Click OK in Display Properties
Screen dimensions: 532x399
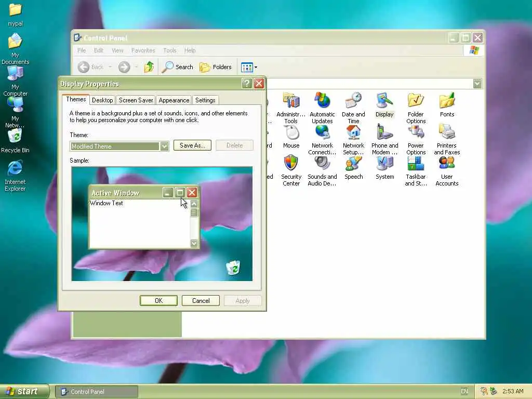tap(158, 301)
